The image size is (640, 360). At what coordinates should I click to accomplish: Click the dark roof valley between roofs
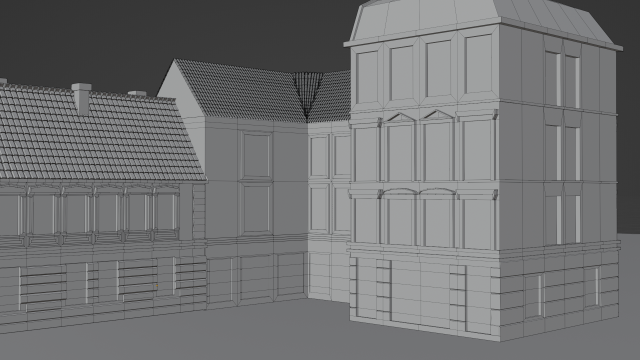tap(307, 96)
